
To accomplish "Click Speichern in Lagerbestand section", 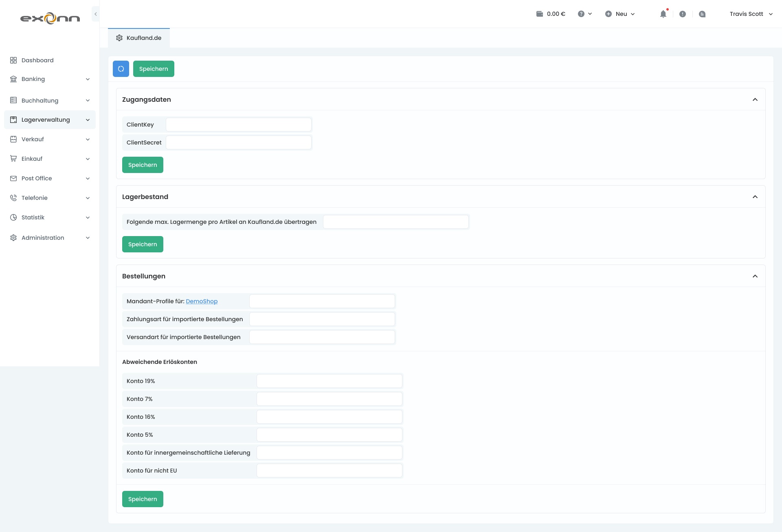I will point(143,244).
